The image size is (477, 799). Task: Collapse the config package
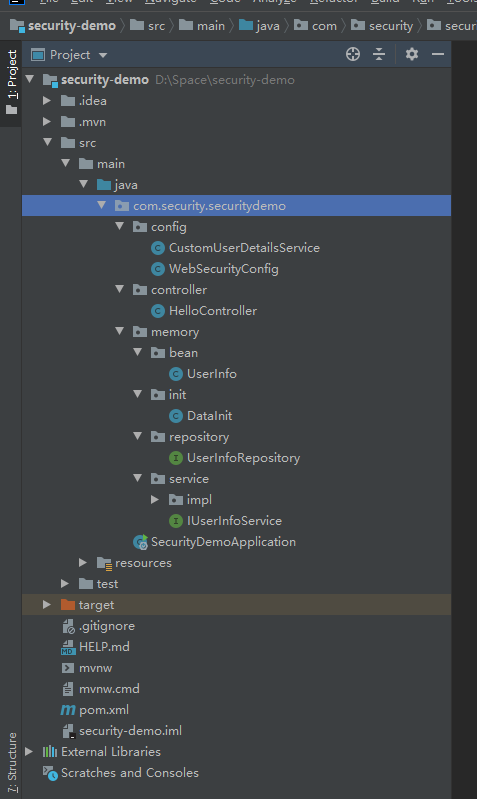120,226
